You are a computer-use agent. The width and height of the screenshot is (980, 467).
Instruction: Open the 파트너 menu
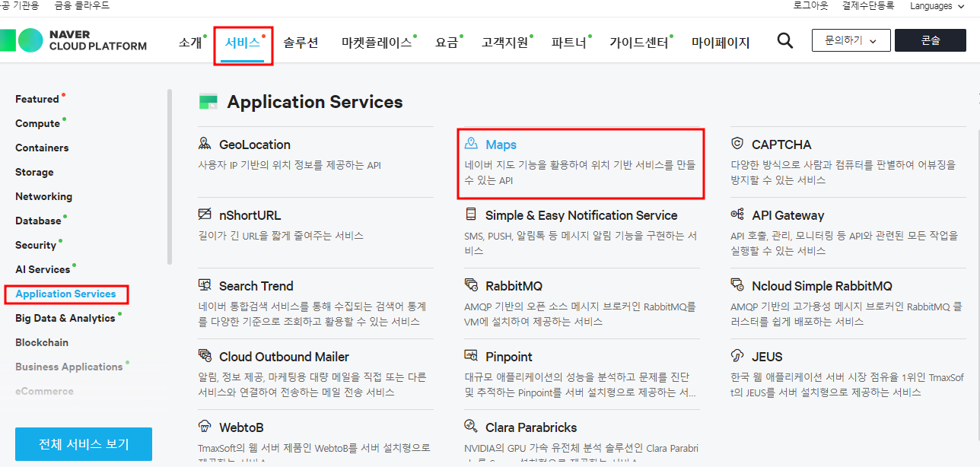[x=568, y=43]
